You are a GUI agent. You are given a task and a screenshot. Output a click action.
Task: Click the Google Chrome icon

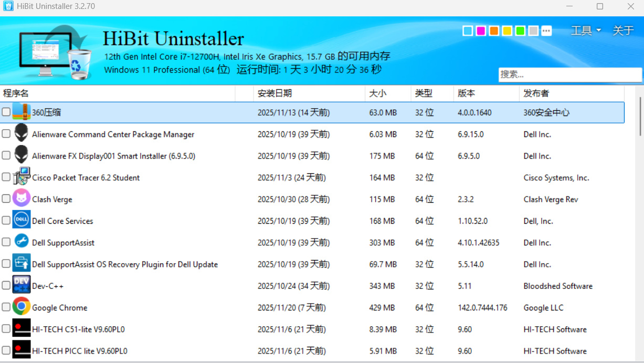[x=22, y=307]
